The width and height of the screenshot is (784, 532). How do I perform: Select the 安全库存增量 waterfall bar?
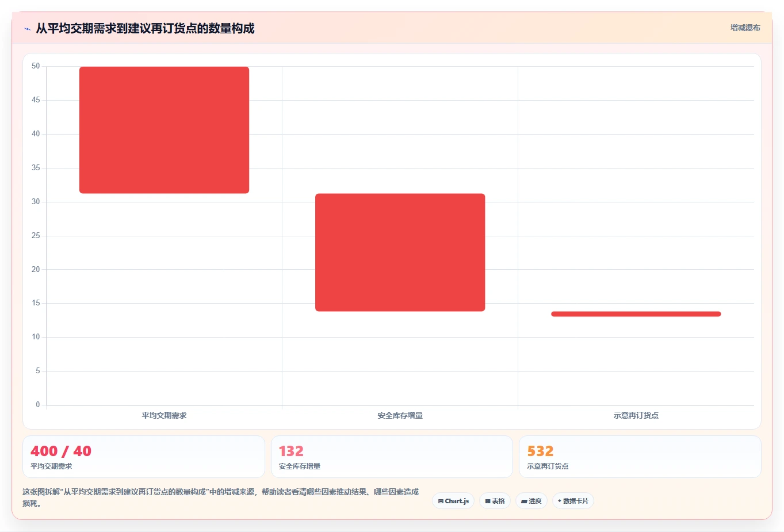[x=400, y=252]
